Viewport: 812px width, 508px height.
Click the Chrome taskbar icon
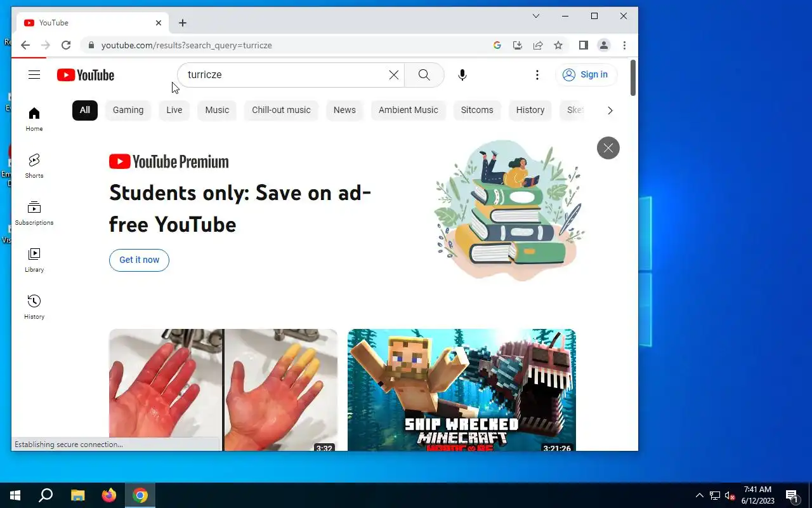[x=140, y=495]
